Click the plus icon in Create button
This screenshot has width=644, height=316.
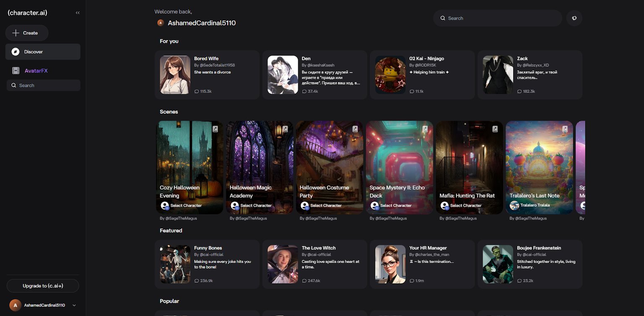click(16, 33)
